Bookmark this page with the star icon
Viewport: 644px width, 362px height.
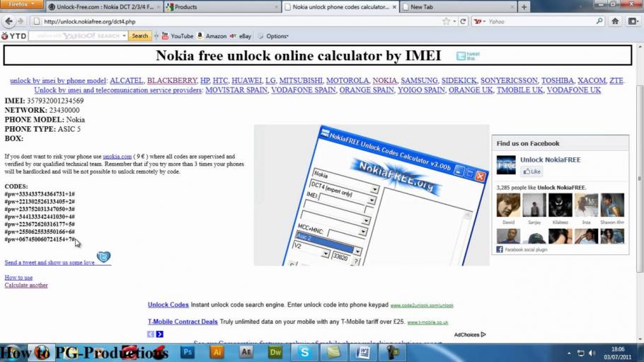pos(446,21)
